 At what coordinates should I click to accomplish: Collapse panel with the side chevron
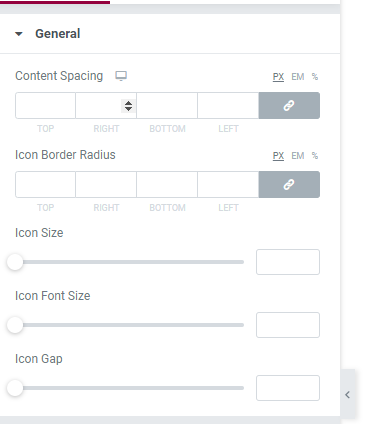pos(348,395)
